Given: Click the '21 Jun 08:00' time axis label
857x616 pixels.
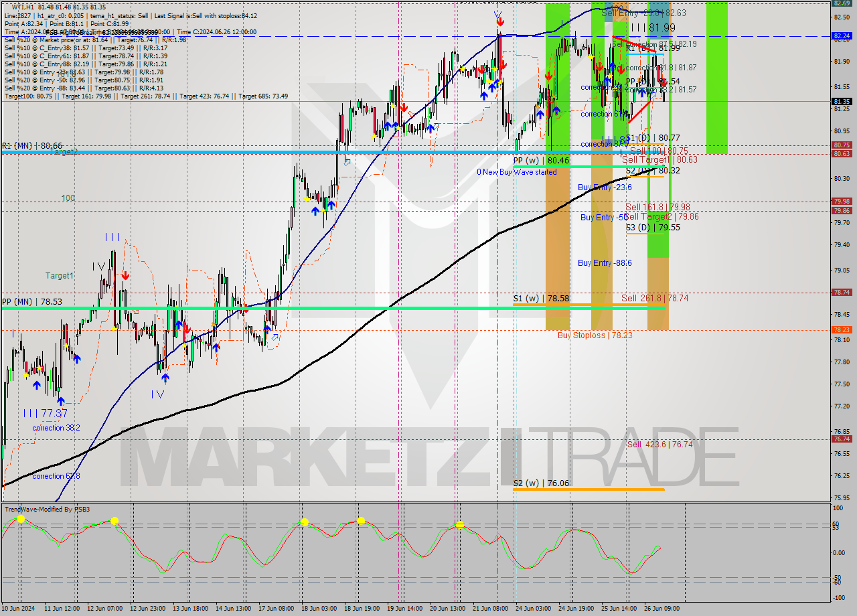Looking at the screenshot, I should (491, 608).
